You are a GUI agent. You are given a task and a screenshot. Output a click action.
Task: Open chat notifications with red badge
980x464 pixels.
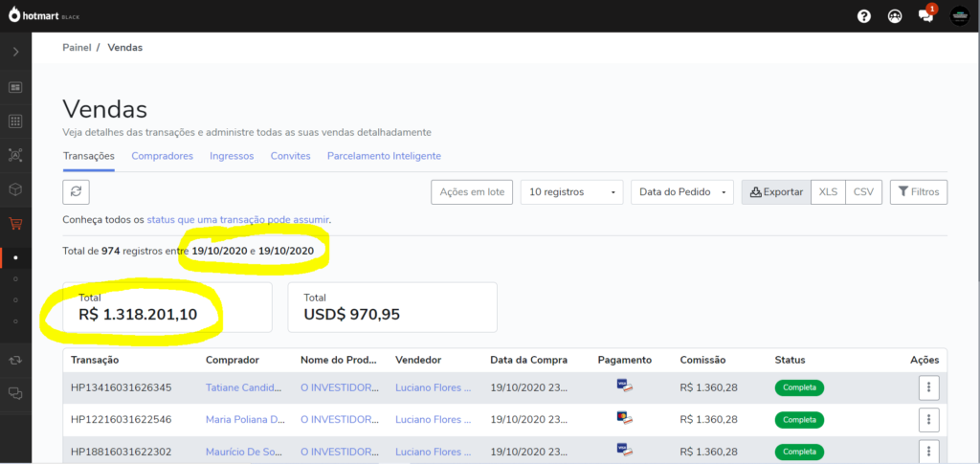(x=926, y=15)
